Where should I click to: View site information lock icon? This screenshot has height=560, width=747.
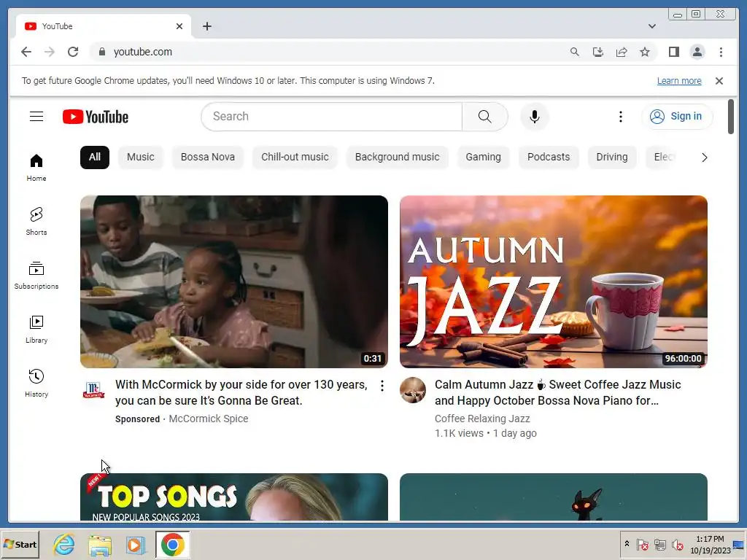[101, 52]
